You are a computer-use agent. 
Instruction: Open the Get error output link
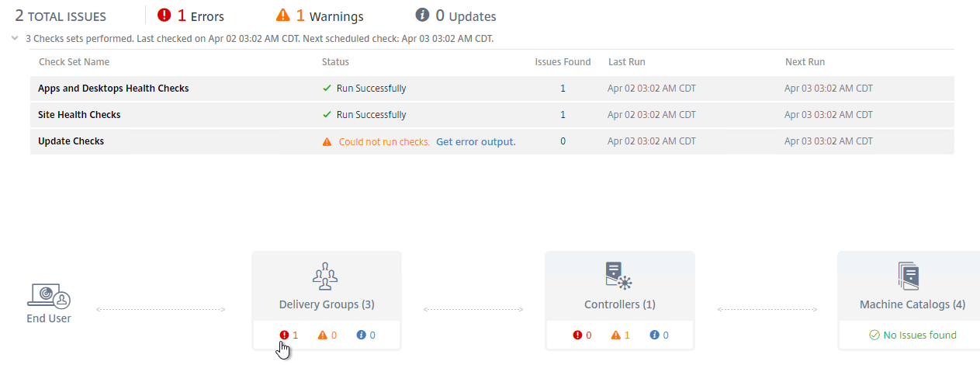point(476,141)
